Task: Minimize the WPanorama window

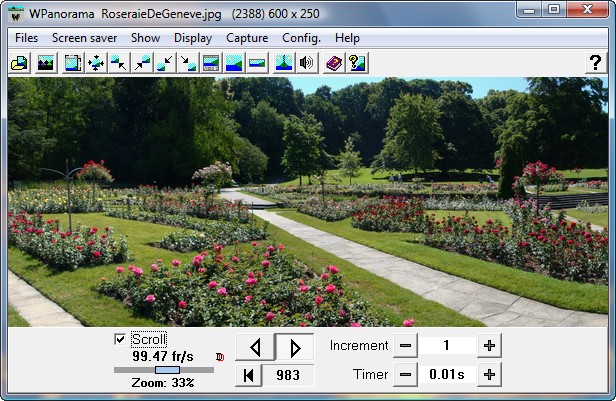Action: [x=528, y=10]
